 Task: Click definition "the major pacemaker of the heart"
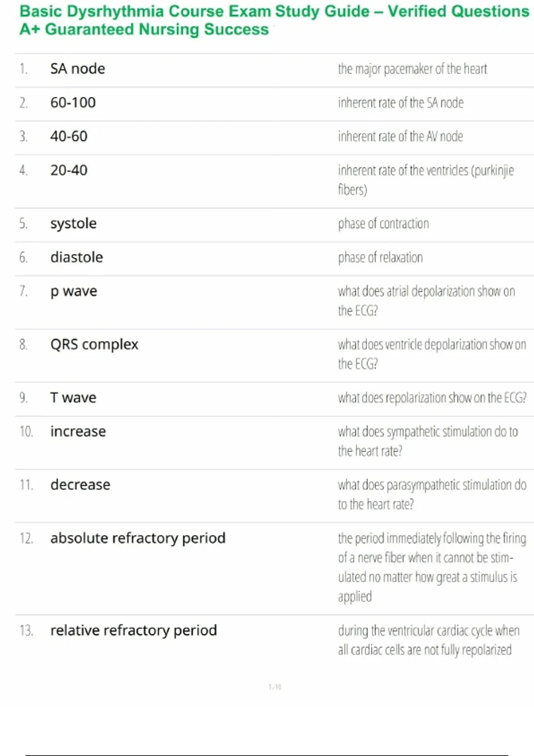(x=413, y=69)
